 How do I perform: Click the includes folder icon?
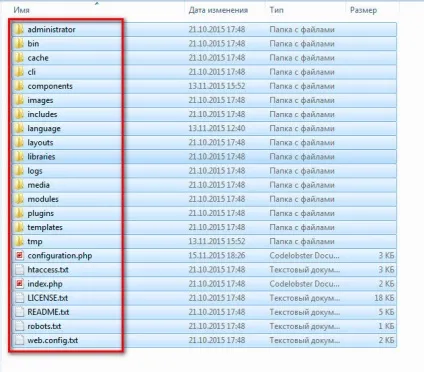coord(19,114)
